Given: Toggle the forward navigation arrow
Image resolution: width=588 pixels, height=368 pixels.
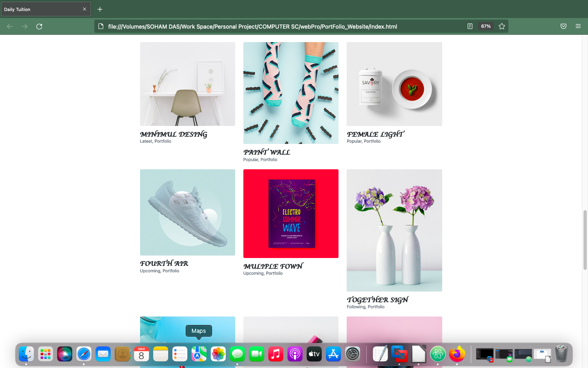Looking at the screenshot, I should tap(24, 26).
